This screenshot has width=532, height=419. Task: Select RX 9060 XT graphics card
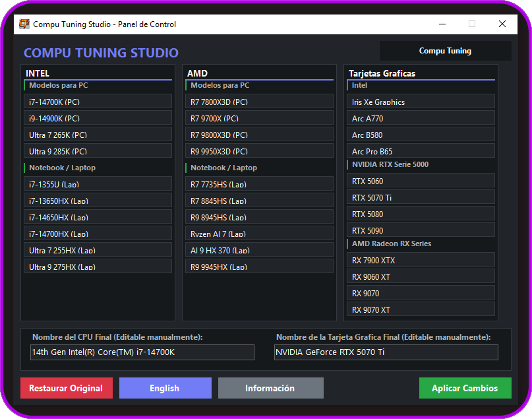click(x=421, y=276)
